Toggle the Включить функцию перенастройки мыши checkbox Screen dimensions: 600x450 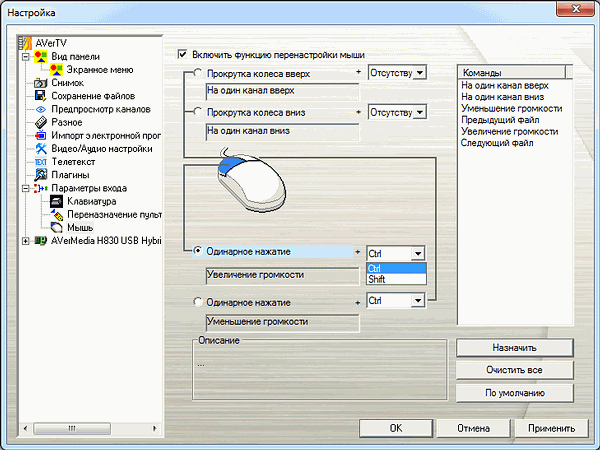coord(182,54)
